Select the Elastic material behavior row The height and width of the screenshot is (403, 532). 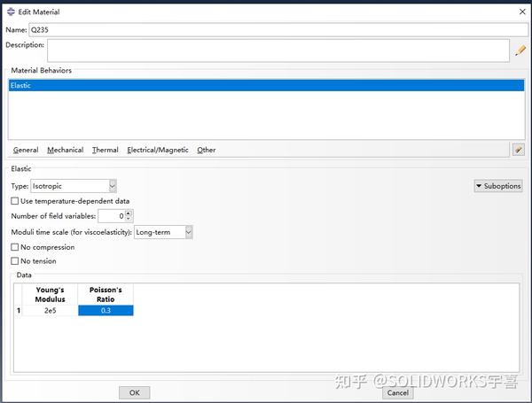pyautogui.click(x=266, y=85)
